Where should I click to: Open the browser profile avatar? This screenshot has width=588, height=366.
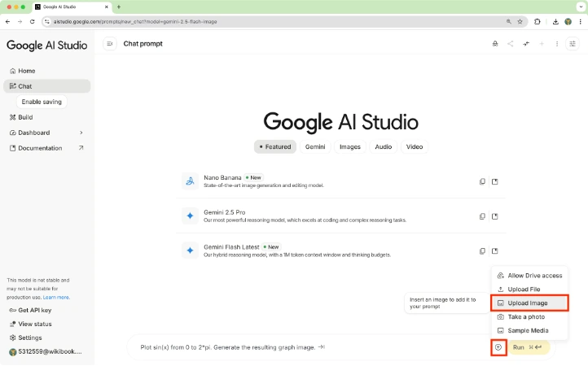click(568, 22)
